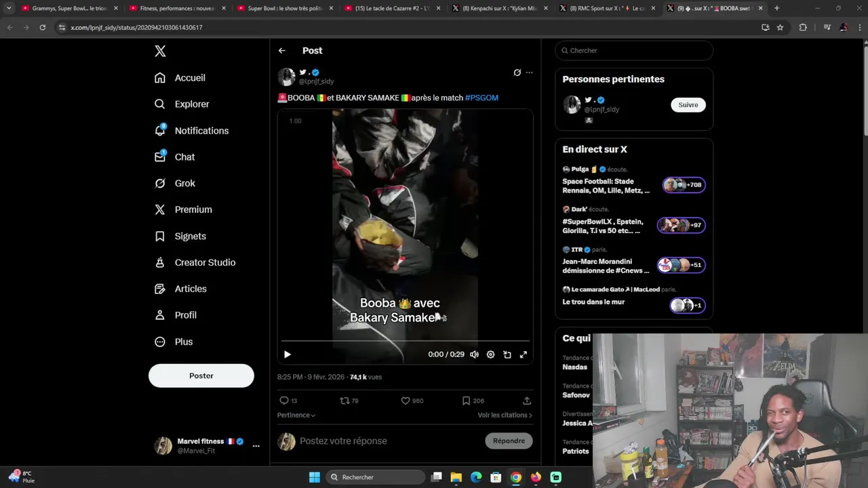The height and width of the screenshot is (488, 868).
Task: Open Firefox from taskbar
Action: (536, 477)
